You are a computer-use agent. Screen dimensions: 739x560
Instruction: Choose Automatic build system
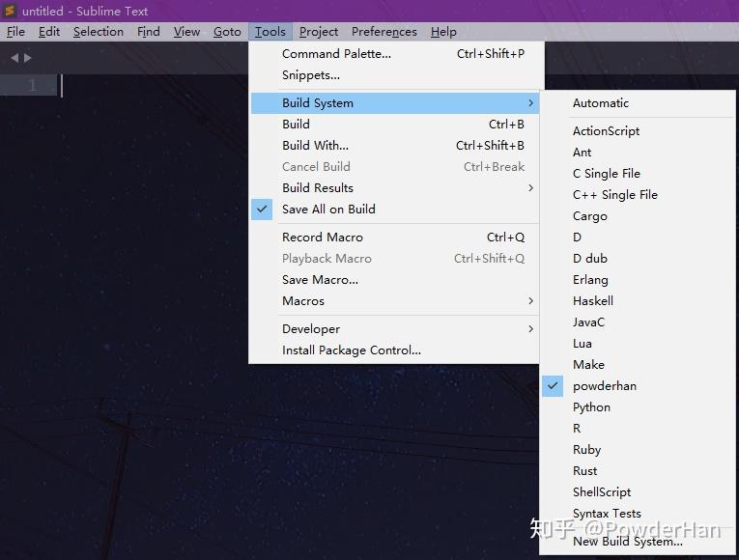tap(638, 103)
